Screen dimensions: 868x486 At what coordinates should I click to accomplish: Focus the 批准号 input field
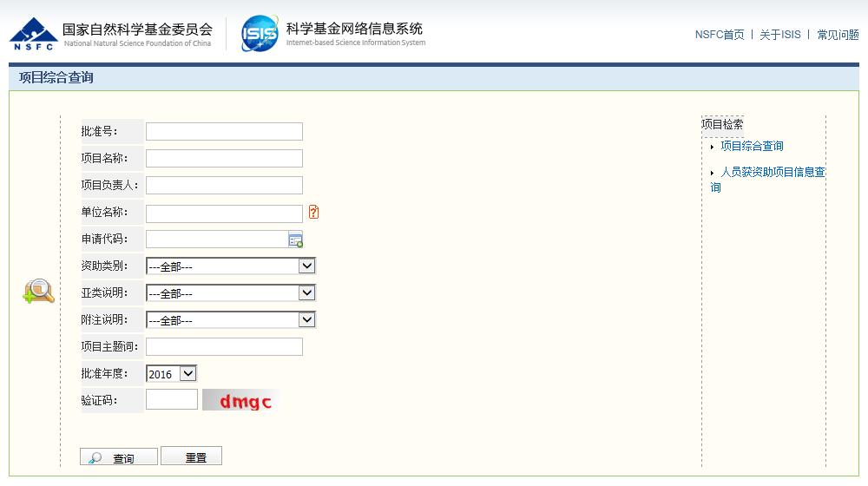(224, 132)
